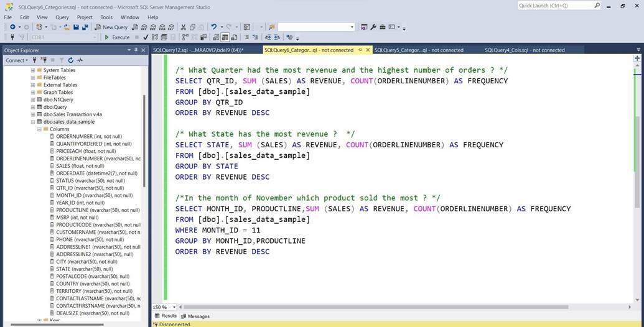
Task: Click the editor horizontal scrollbar
Action: tap(373, 307)
